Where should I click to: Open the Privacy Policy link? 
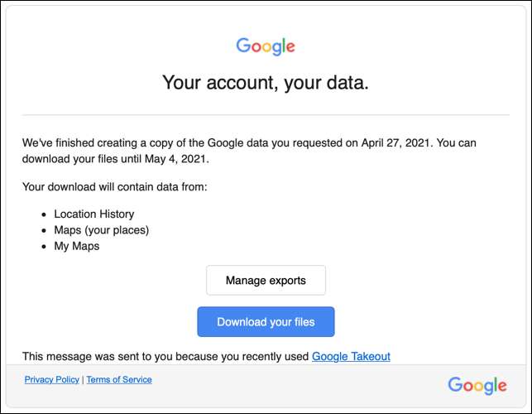click(51, 380)
